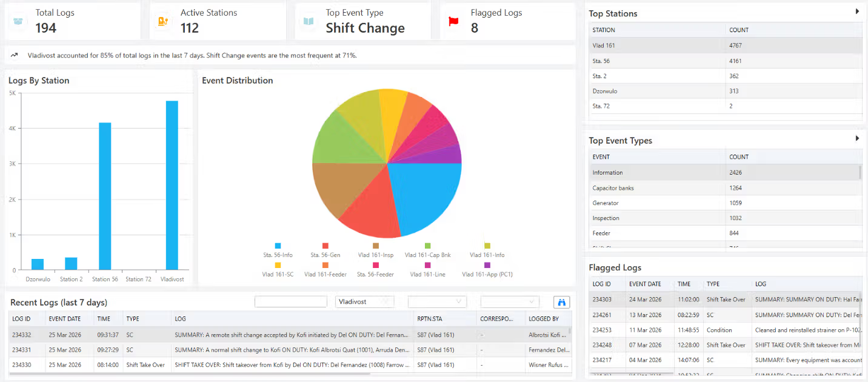Click the LOGGED BY column header
868x382 pixels.
[x=548, y=318]
